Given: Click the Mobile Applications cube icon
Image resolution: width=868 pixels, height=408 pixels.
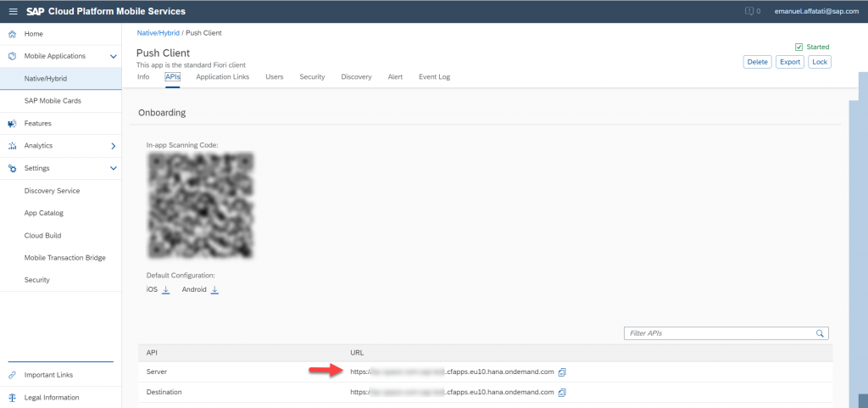Looking at the screenshot, I should (x=12, y=57).
